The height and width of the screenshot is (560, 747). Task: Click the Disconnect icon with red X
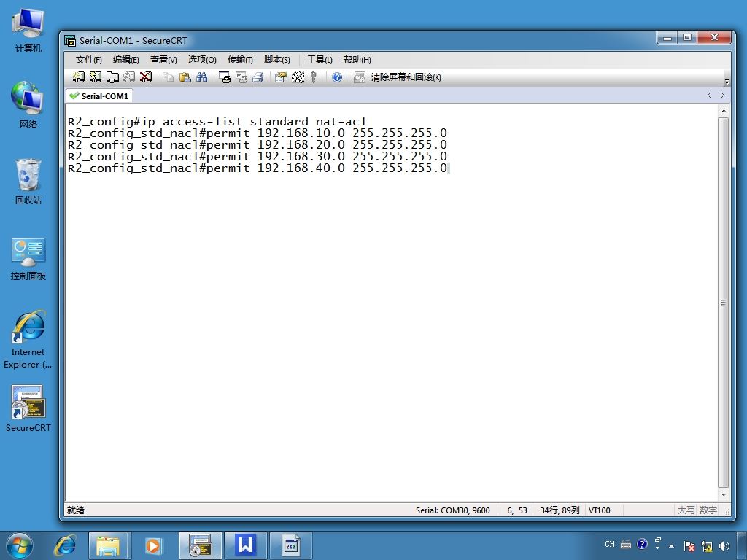[x=146, y=77]
